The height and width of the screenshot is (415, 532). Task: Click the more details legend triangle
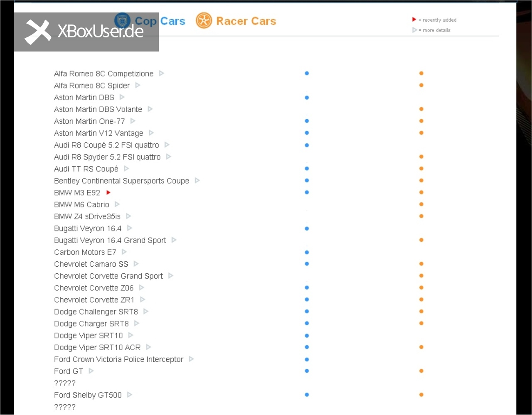pyautogui.click(x=414, y=30)
